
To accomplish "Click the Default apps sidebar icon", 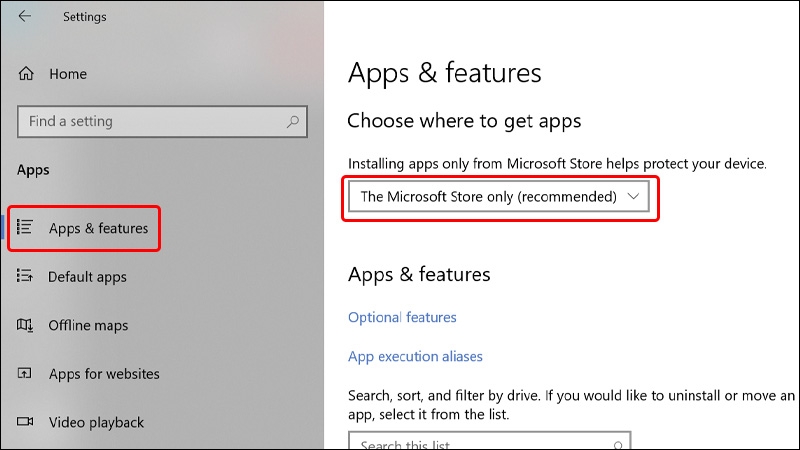I will (26, 277).
